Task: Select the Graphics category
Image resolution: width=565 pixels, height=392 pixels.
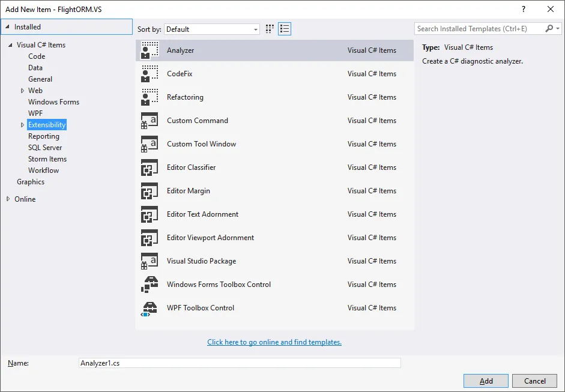Action: click(31, 181)
